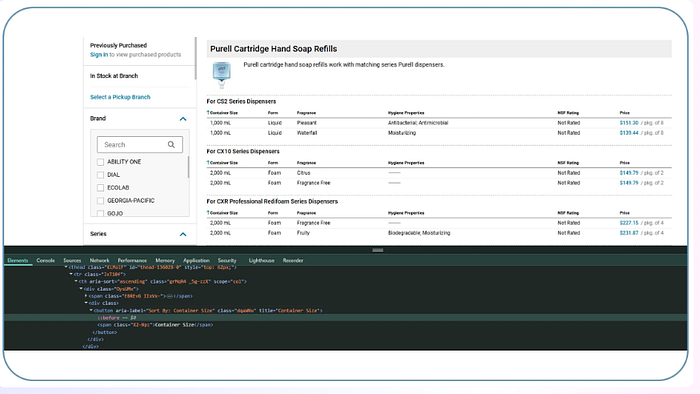
Task: Click the For CS2 Series Dispensers heading
Action: tap(241, 101)
